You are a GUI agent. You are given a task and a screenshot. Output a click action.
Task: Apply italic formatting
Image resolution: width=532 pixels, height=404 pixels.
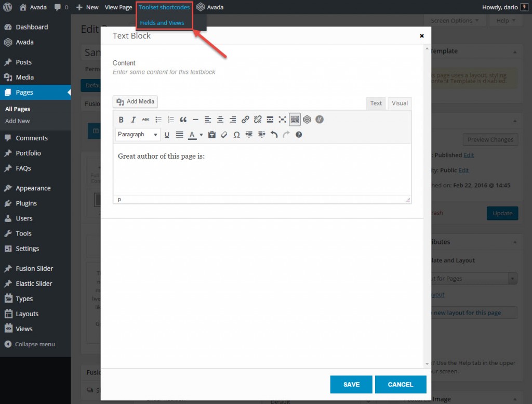pos(134,119)
